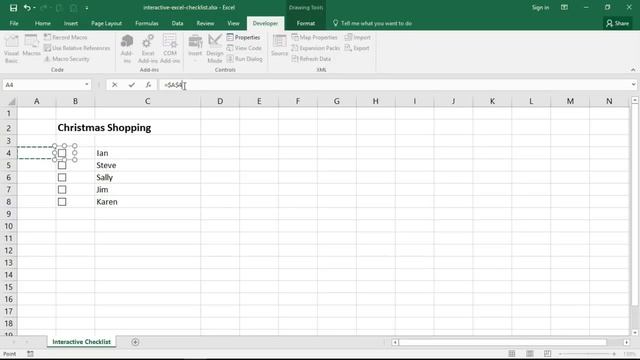Click the XML Export button
Image resolution: width=640 pixels, height=360 pixels.
coord(357,48)
